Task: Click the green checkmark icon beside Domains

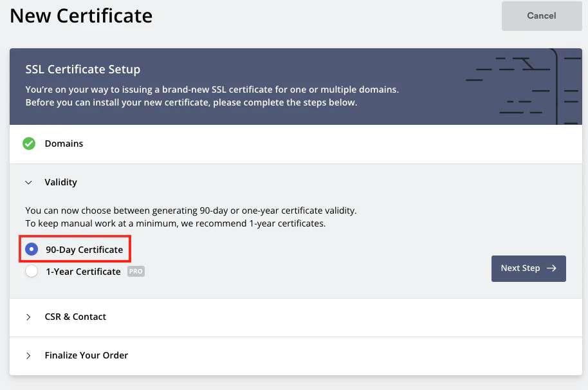Action: 29,144
